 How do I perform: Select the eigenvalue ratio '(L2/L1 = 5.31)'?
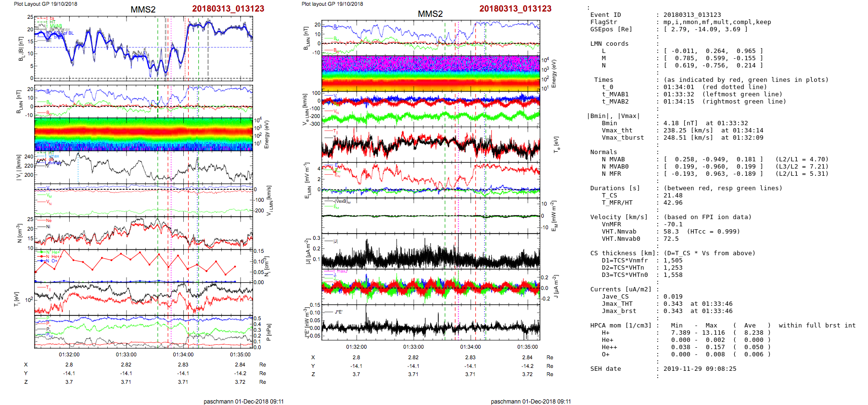(x=802, y=174)
